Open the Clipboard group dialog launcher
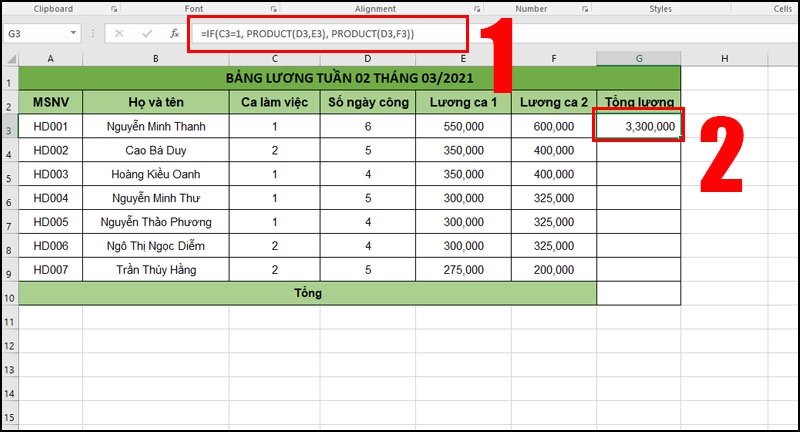 coord(115,8)
